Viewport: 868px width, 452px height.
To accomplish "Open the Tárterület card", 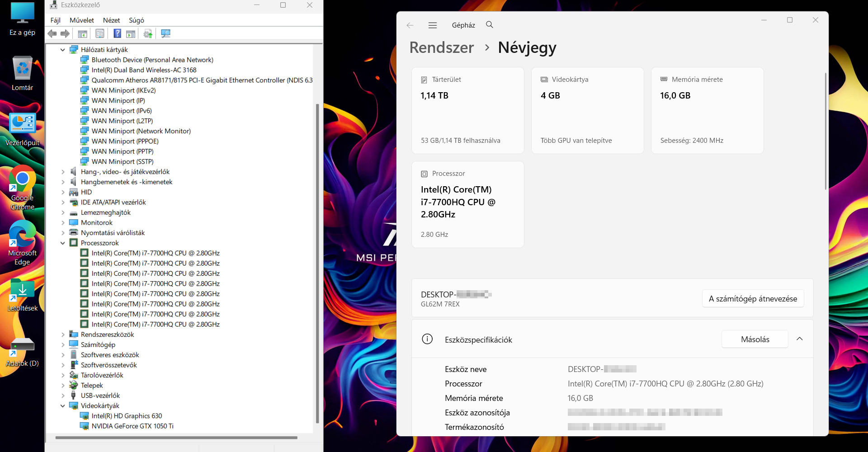I will 468,111.
